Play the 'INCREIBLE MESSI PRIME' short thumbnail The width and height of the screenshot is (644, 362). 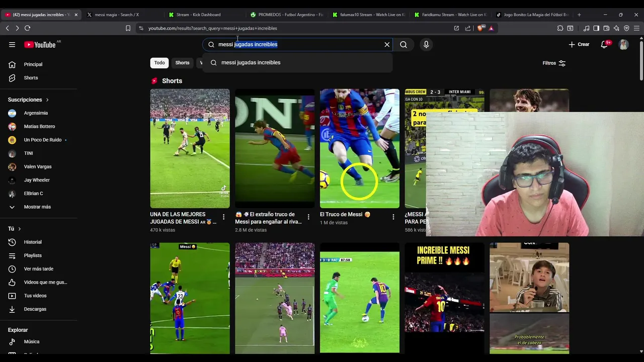pos(445,298)
